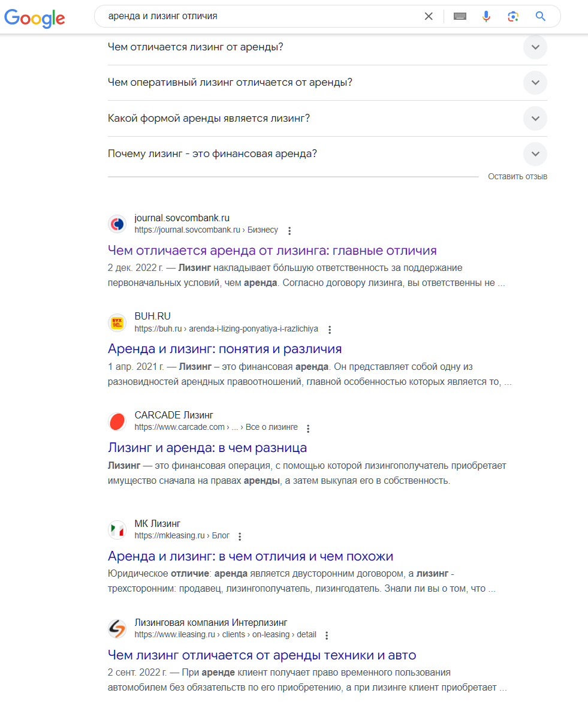Screen dimensions: 588x702
Task: Open three-dot menu for BUH.RU result
Action: (x=330, y=329)
